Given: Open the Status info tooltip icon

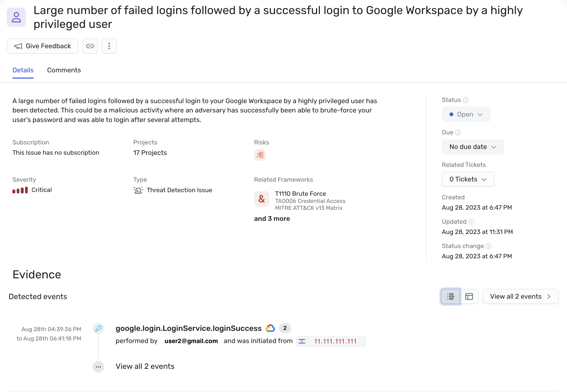Looking at the screenshot, I should coord(465,100).
